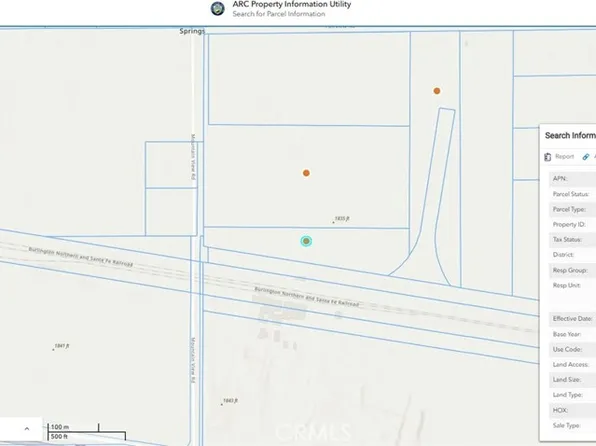Select the District: row
596x446 pixels.
coord(572,255)
